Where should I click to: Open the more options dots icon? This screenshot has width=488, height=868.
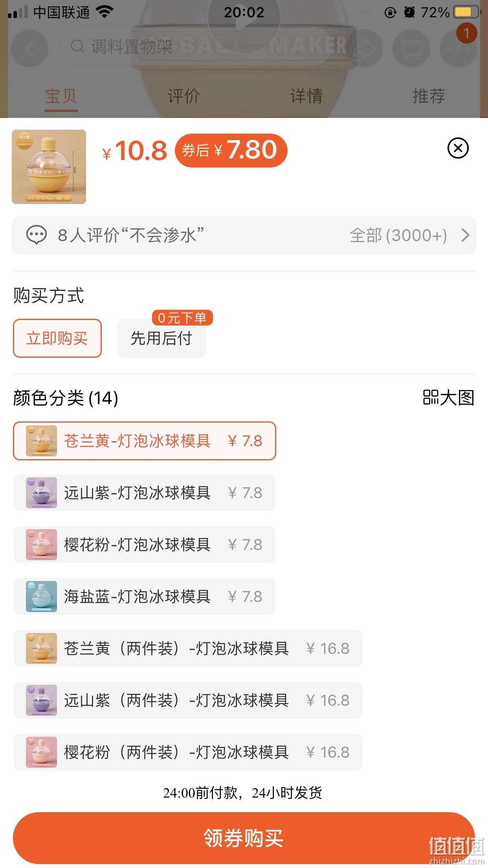coord(458,48)
